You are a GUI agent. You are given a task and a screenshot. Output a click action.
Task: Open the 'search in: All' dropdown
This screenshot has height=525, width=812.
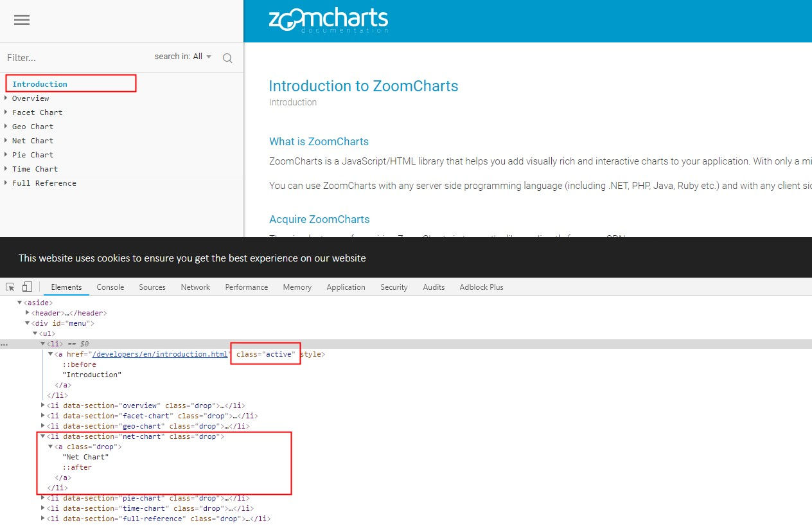tap(183, 57)
